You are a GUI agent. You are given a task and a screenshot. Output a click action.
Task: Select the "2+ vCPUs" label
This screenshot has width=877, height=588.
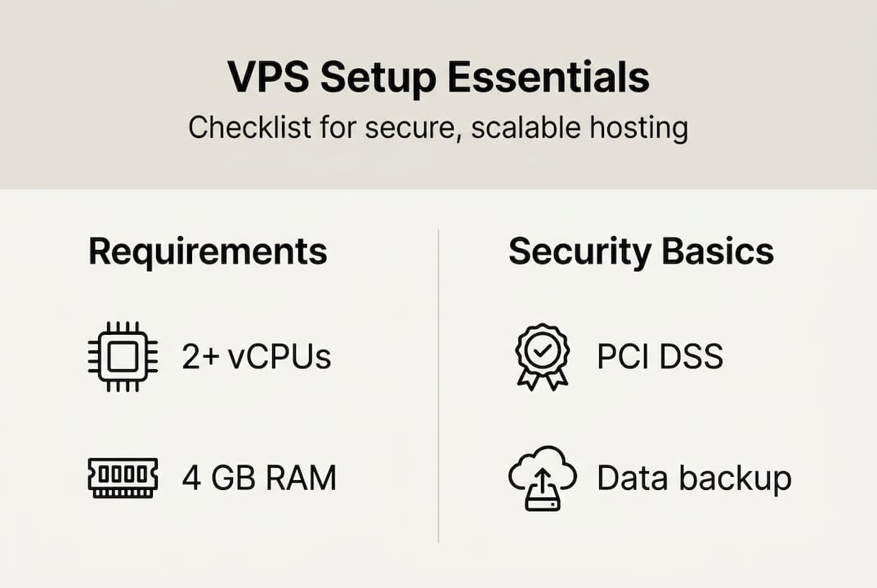click(x=256, y=357)
